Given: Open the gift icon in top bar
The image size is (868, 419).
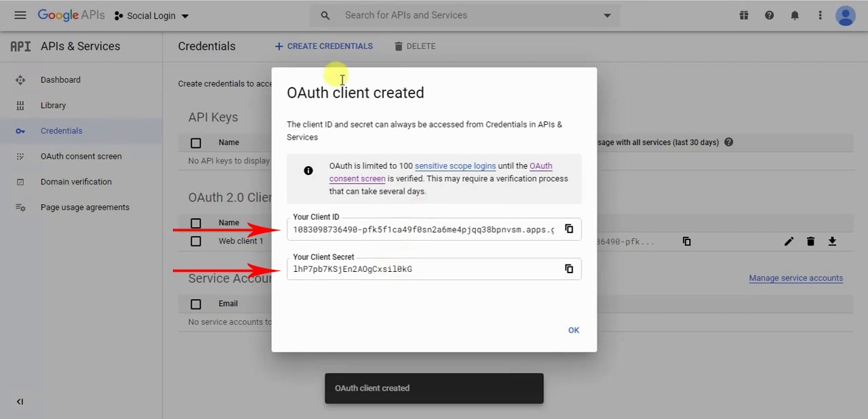Looking at the screenshot, I should (x=744, y=15).
